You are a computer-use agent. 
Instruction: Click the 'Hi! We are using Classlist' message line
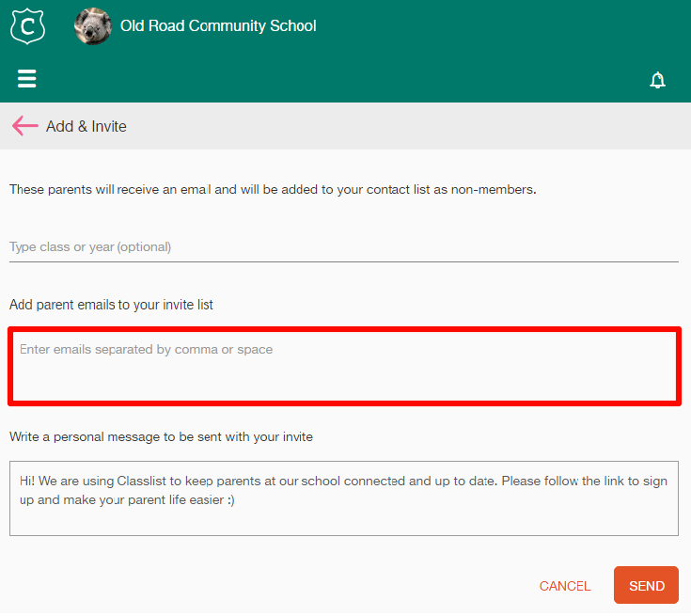point(343,482)
